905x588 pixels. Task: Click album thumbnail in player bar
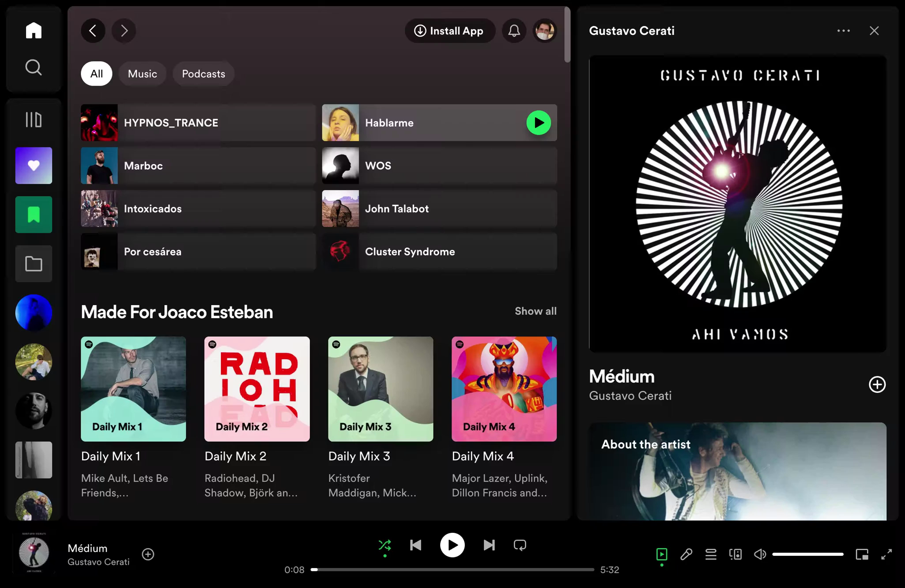34,553
